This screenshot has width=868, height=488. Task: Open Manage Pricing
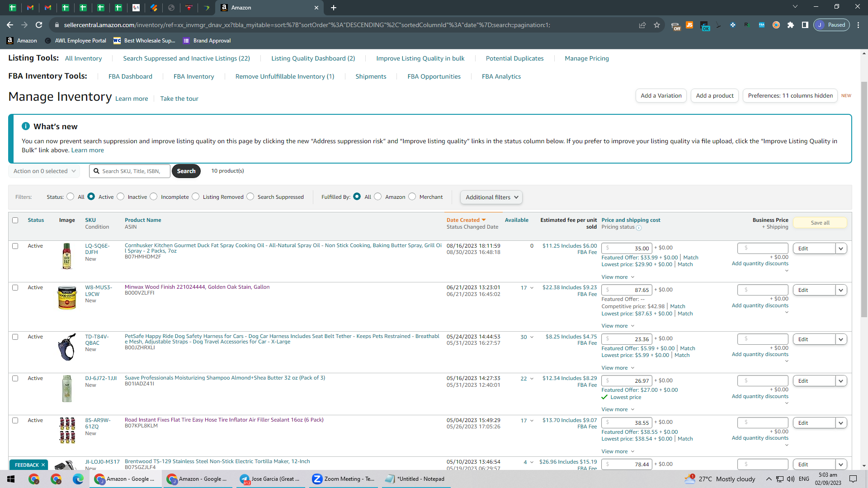pyautogui.click(x=587, y=58)
